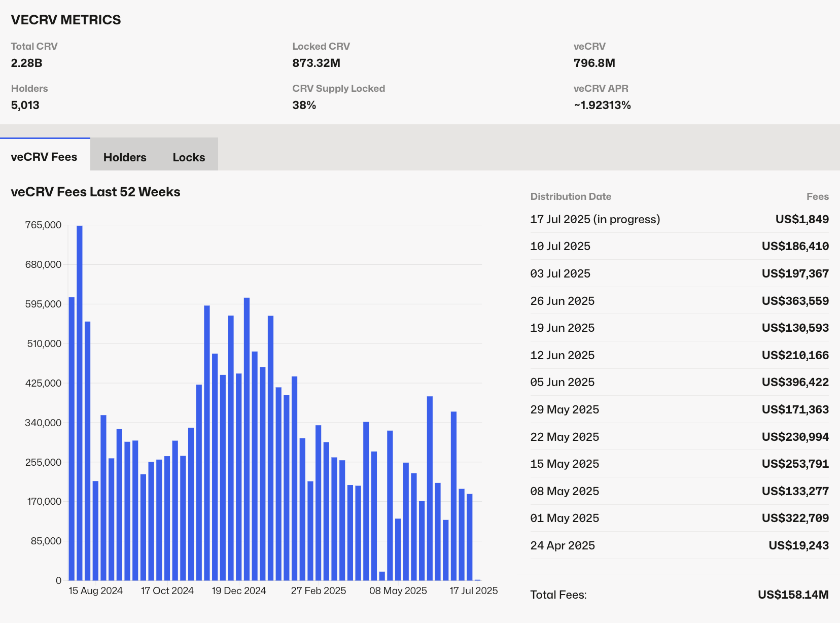Screen dimensions: 840x623
Task: Click the veCRV APR percentage value
Action: pyautogui.click(x=602, y=105)
